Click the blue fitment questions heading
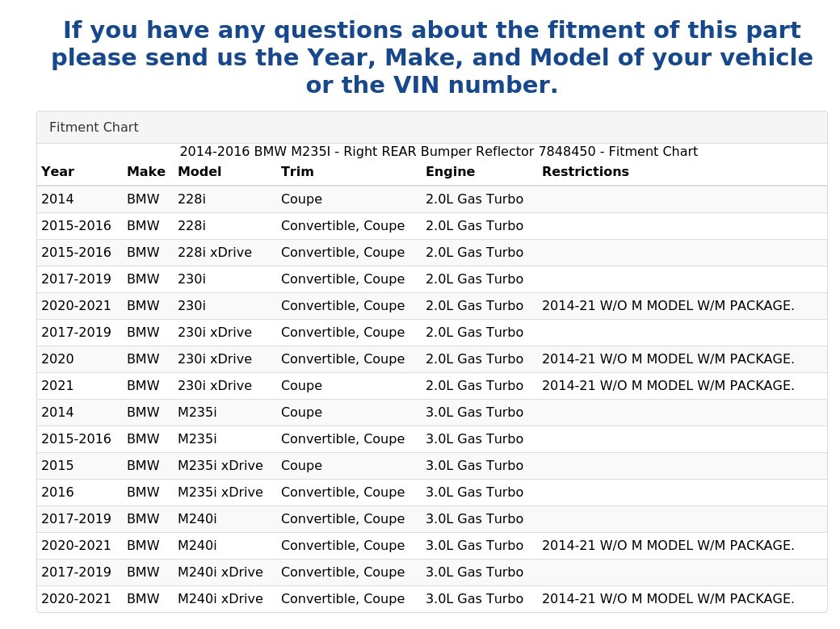This screenshot has height=629, width=840. tap(431, 58)
